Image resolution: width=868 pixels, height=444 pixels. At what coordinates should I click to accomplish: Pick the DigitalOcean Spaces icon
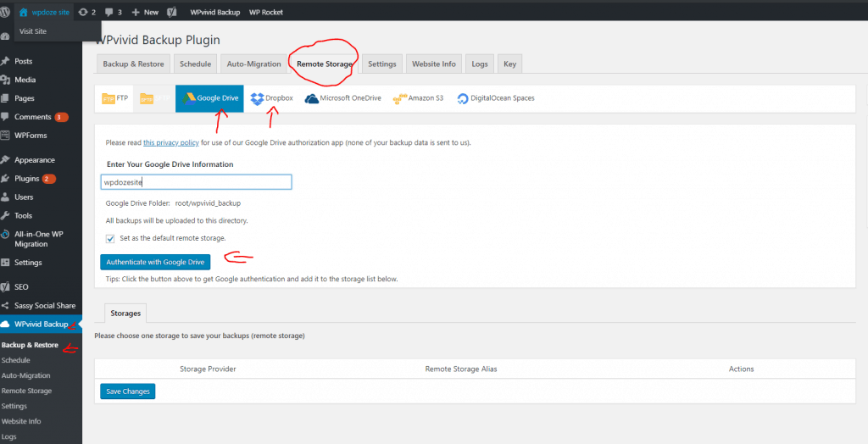pyautogui.click(x=462, y=98)
